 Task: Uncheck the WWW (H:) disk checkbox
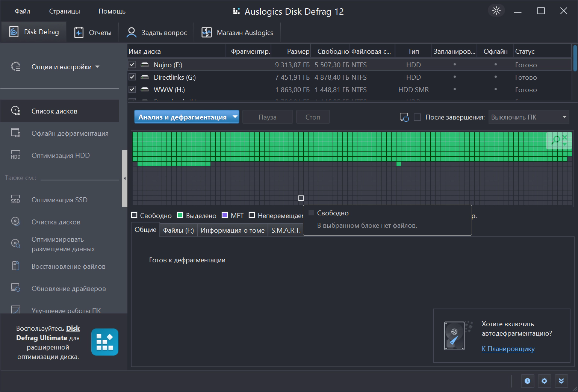(x=132, y=89)
